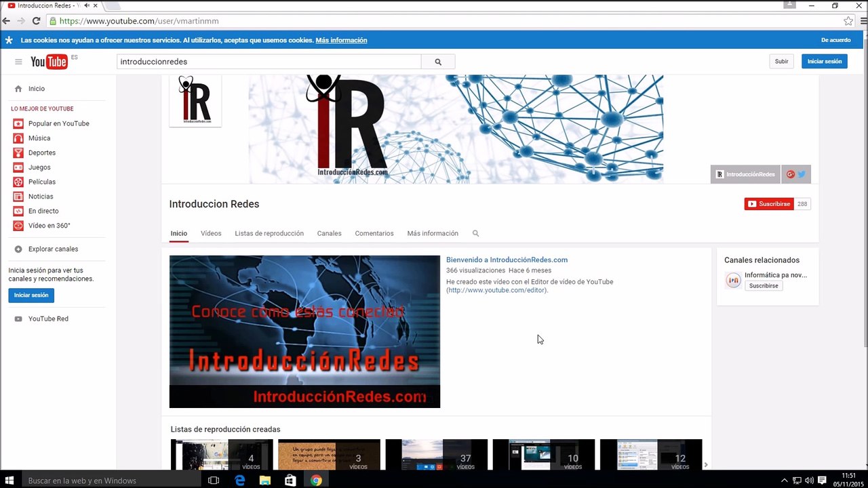This screenshot has width=868, height=488.
Task: Click the YouTube search magnifier button
Action: coord(438,62)
